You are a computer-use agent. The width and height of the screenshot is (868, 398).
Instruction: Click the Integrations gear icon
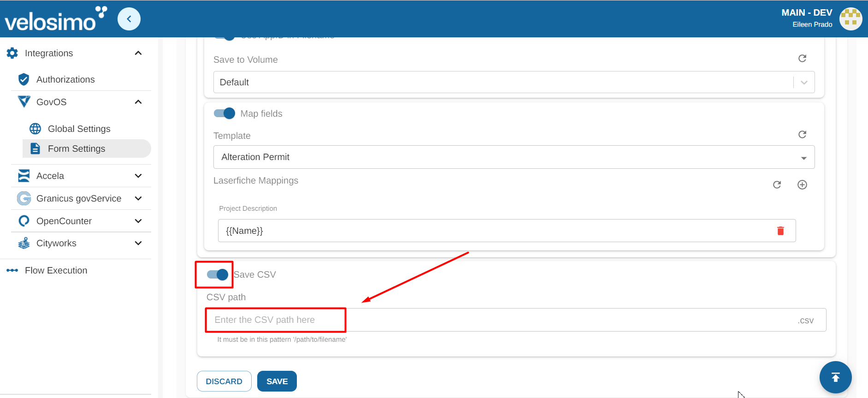click(x=12, y=53)
